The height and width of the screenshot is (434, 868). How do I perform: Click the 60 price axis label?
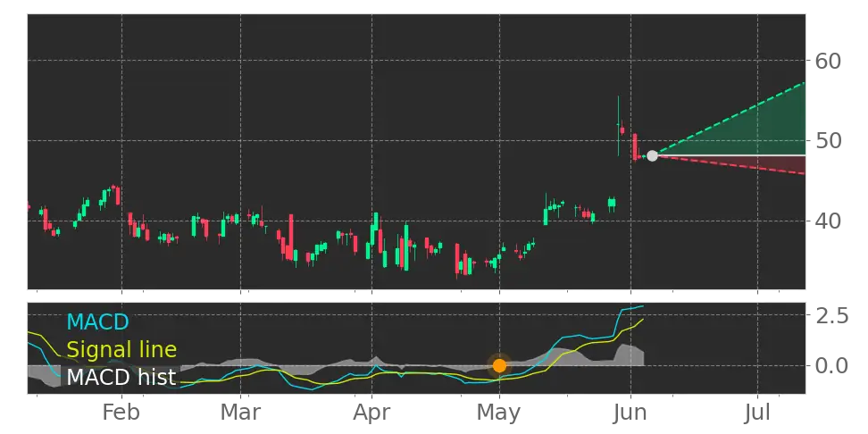point(828,61)
